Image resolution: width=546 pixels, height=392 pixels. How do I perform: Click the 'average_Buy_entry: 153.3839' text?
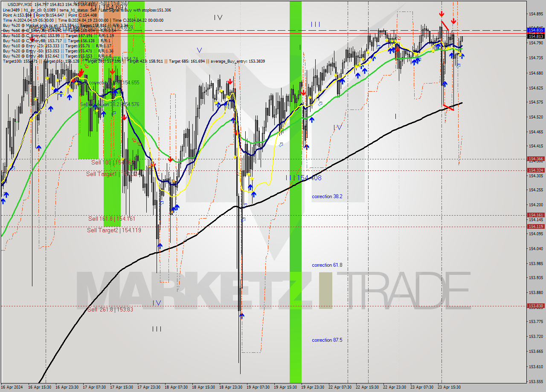[x=238, y=61]
